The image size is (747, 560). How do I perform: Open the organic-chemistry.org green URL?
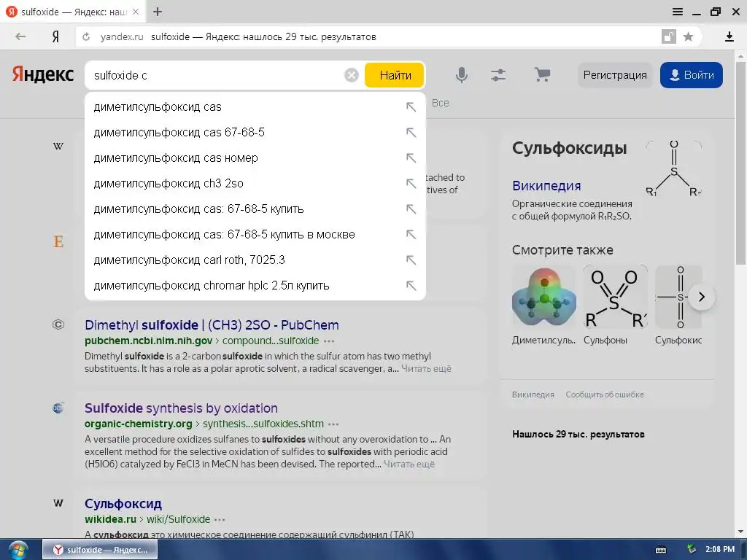coord(138,424)
